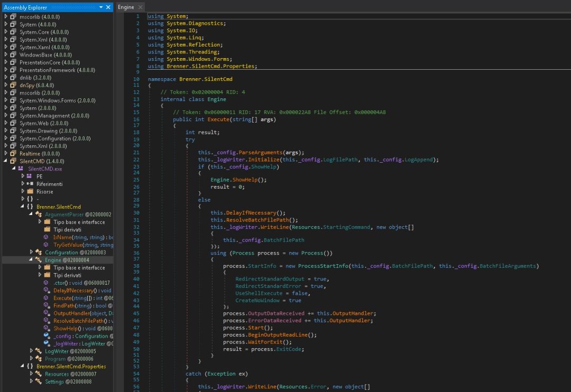Viewport: 571px width, 392px height.
Task: Open the Assembly Explorer panel dropdown arrow
Action: point(101,7)
